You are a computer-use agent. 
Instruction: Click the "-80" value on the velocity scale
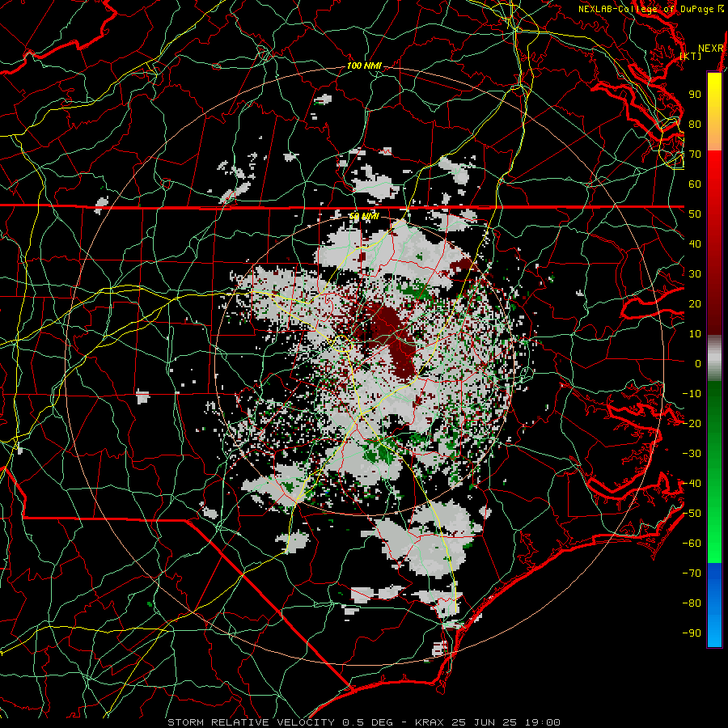coord(692,603)
